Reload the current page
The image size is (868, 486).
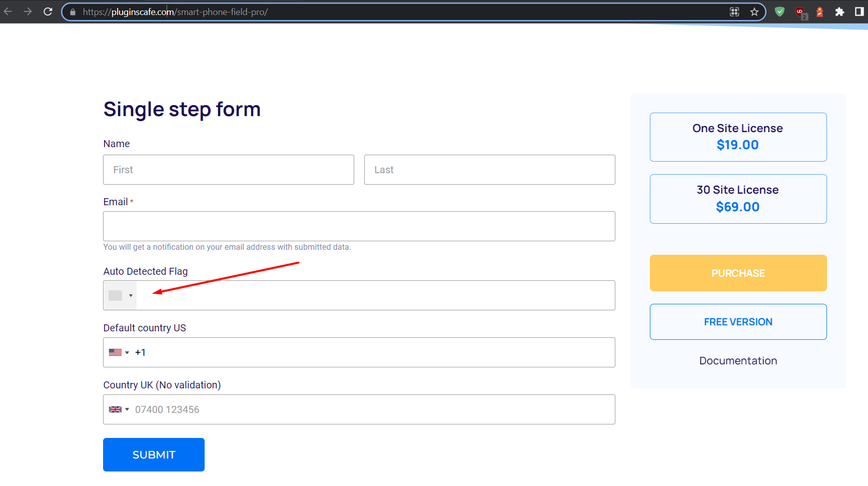[x=48, y=12]
